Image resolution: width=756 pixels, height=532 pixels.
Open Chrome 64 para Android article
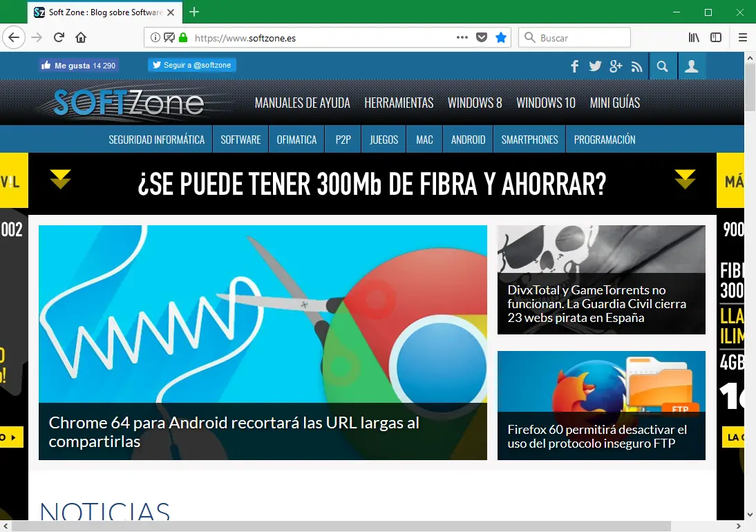(234, 432)
